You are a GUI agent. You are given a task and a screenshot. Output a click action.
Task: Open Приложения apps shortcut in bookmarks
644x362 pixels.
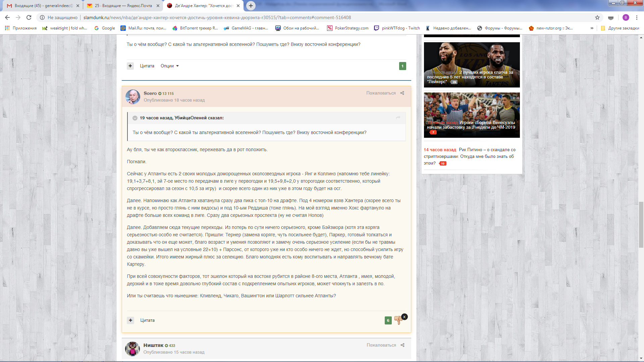(21, 28)
